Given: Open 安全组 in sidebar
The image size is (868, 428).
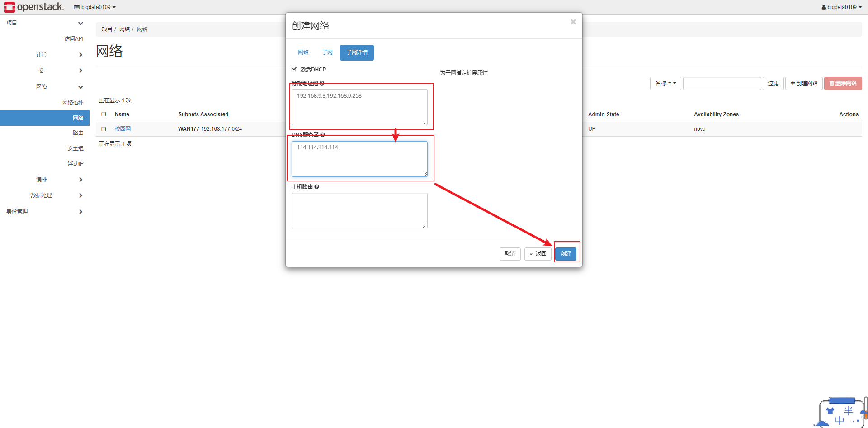Looking at the screenshot, I should coord(75,148).
